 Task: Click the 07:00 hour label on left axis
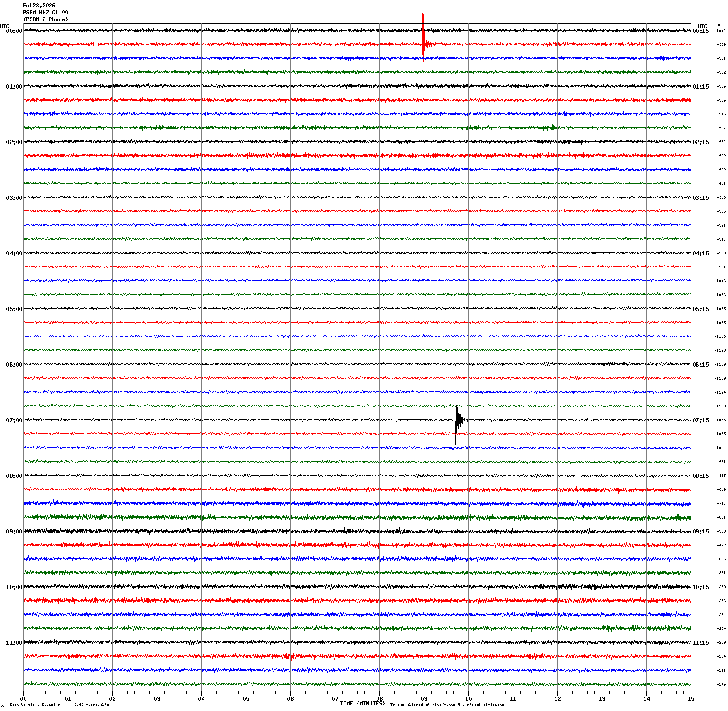pyautogui.click(x=14, y=420)
